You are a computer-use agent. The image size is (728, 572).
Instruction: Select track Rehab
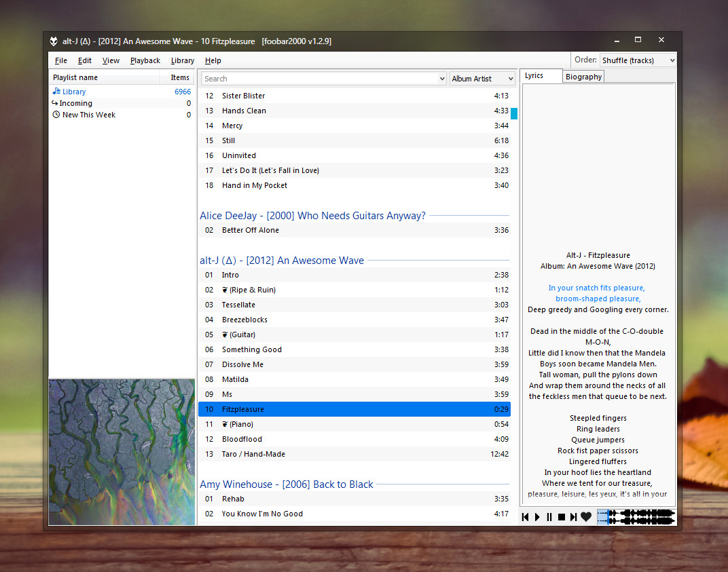coord(354,499)
